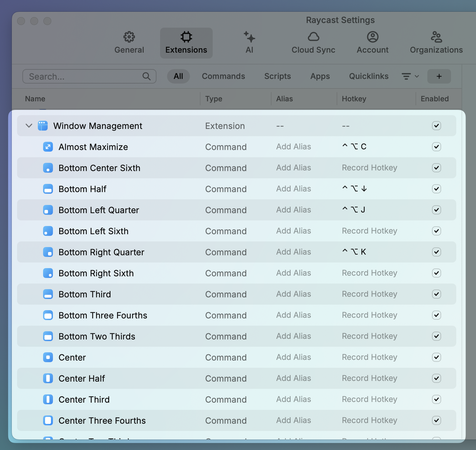Filter list by Commands
The height and width of the screenshot is (450, 476).
224,76
